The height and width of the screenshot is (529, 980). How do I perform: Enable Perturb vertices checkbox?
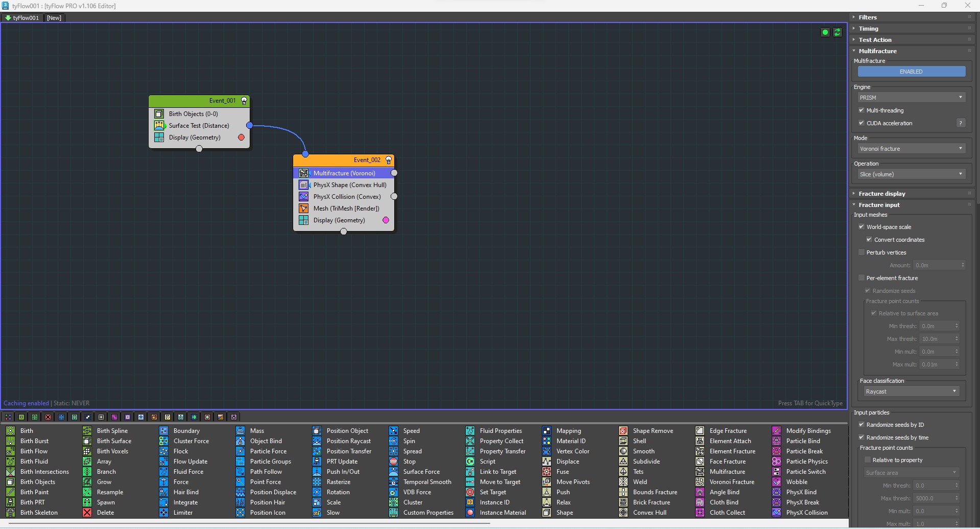coord(862,252)
